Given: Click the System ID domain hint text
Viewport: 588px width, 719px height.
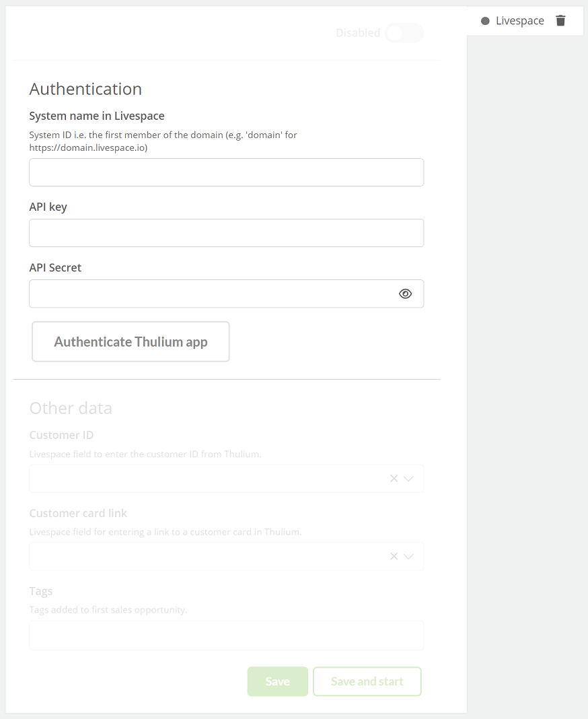Looking at the screenshot, I should click(163, 141).
